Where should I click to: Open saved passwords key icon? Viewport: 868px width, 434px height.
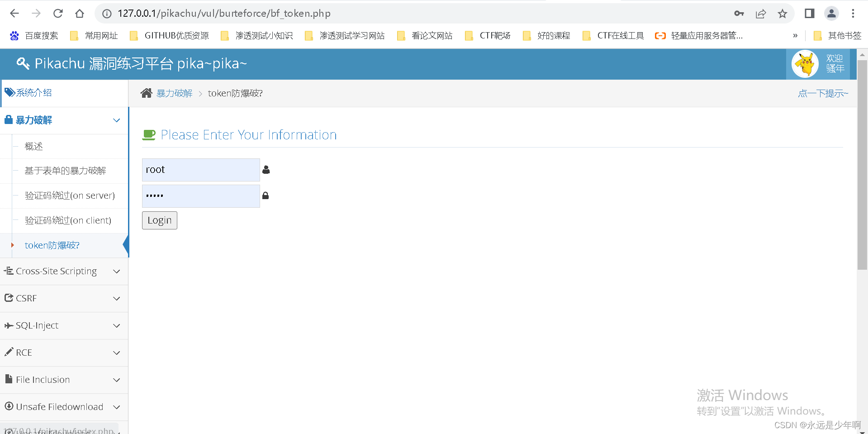click(739, 14)
